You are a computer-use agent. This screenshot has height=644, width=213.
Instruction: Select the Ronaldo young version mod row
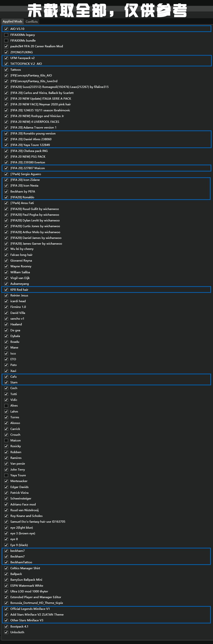point(33,134)
